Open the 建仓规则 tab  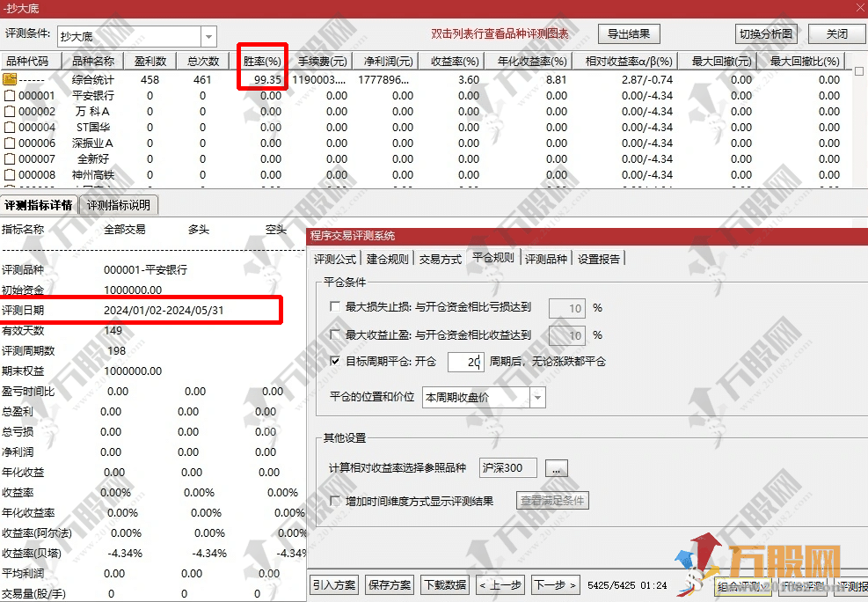click(388, 259)
